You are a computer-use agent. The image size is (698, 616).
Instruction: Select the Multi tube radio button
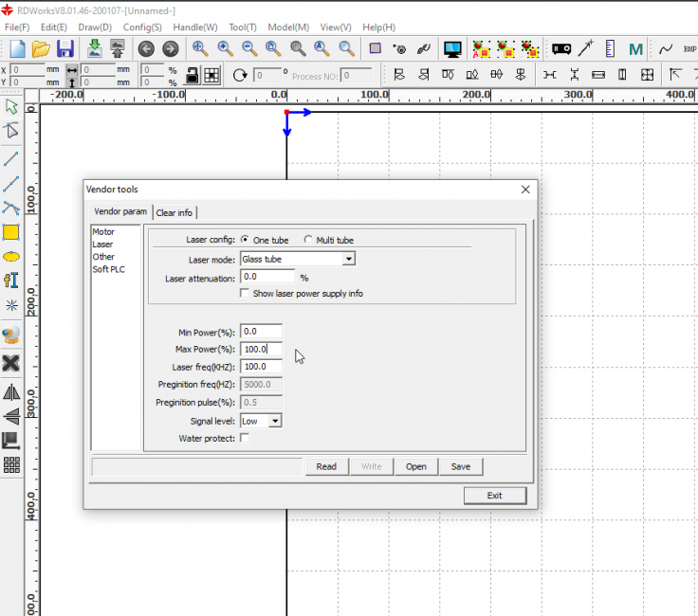tap(309, 241)
